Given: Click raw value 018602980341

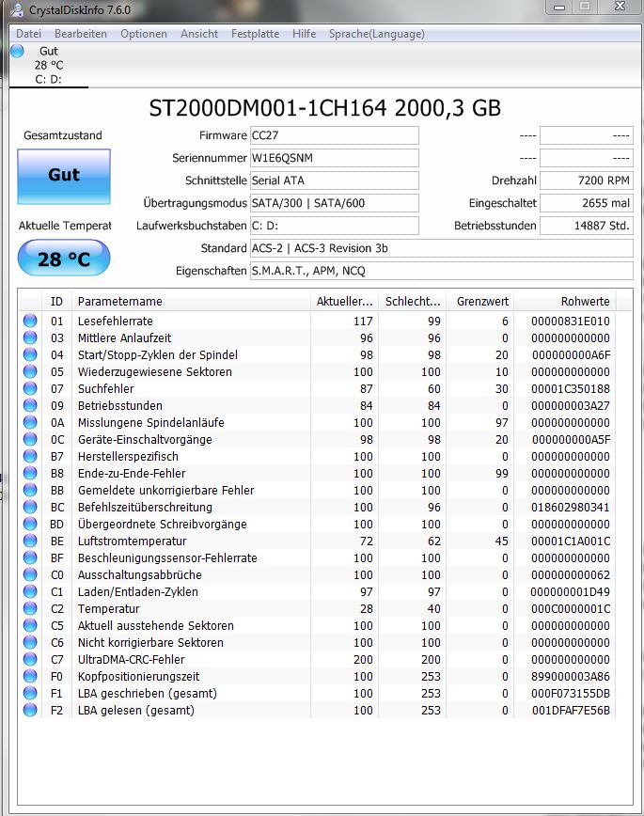Looking at the screenshot, I should pos(570,507).
